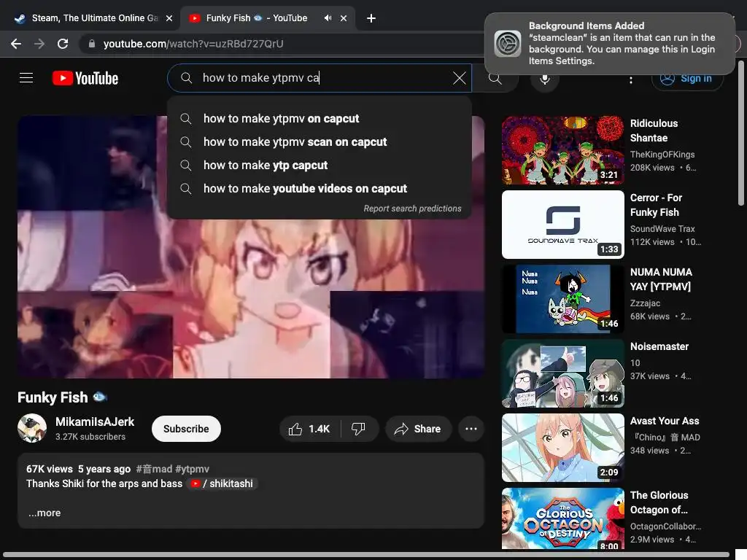The image size is (747, 560).
Task: View site info via lock icon
Action: coord(91,44)
